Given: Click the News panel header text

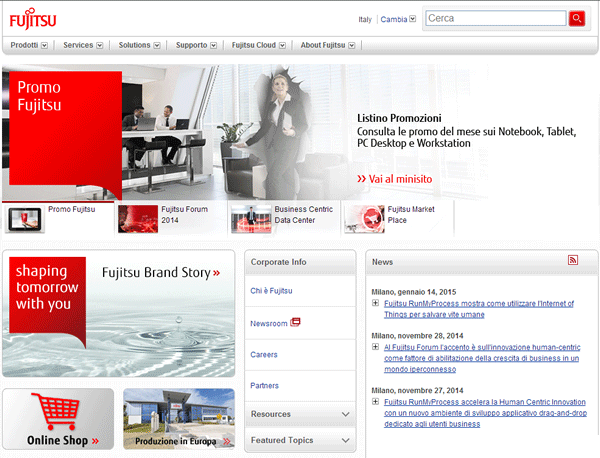Looking at the screenshot, I should pyautogui.click(x=382, y=262).
